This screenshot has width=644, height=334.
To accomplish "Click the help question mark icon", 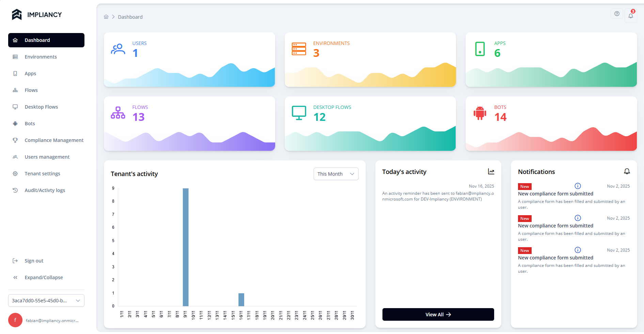I will tap(617, 14).
